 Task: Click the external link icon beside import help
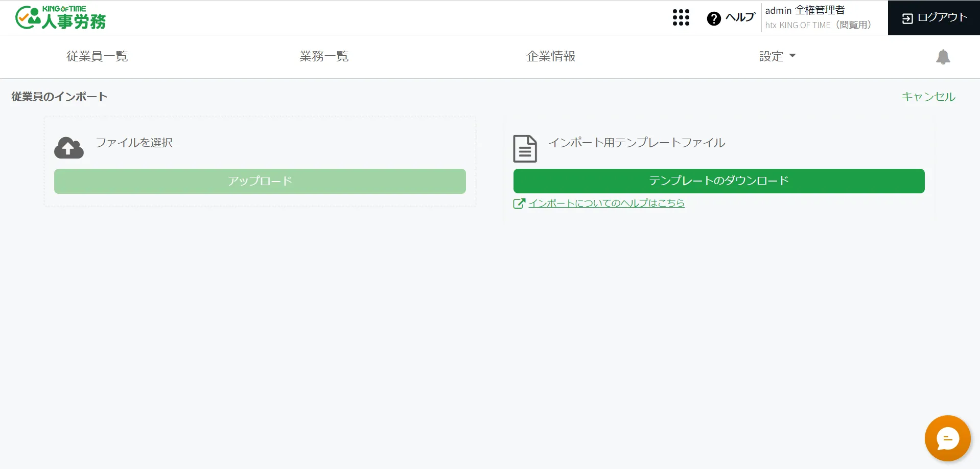click(x=519, y=204)
